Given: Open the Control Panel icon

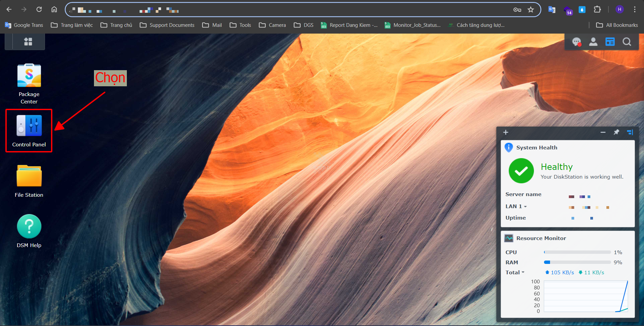Looking at the screenshot, I should point(29,130).
